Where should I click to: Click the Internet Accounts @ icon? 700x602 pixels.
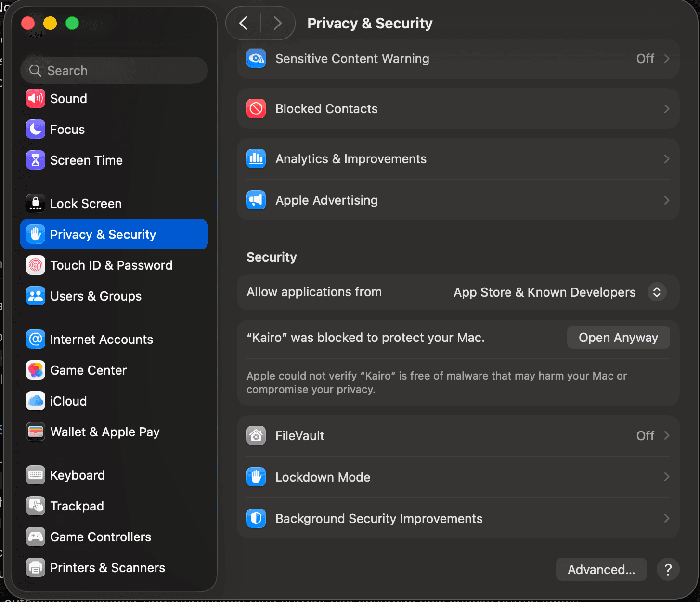click(36, 340)
